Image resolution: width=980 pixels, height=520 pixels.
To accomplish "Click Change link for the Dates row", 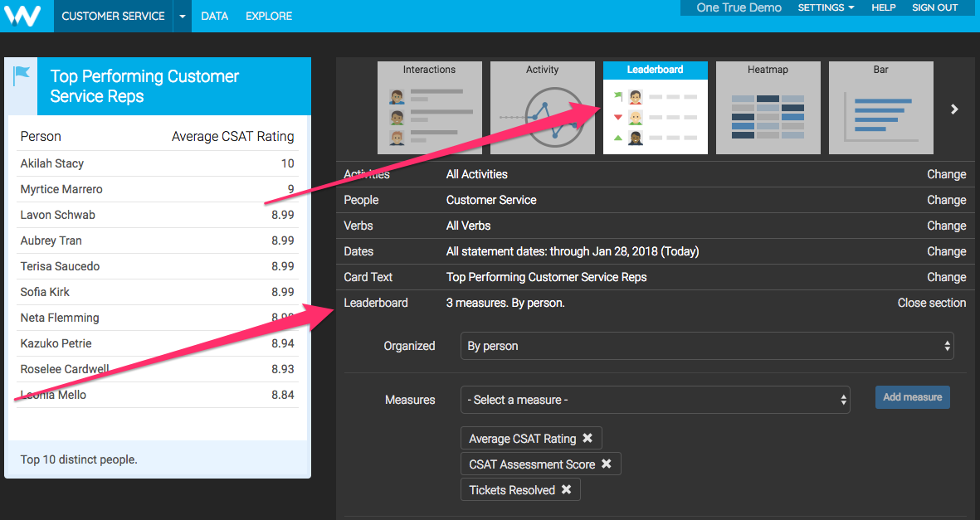I will coord(946,251).
